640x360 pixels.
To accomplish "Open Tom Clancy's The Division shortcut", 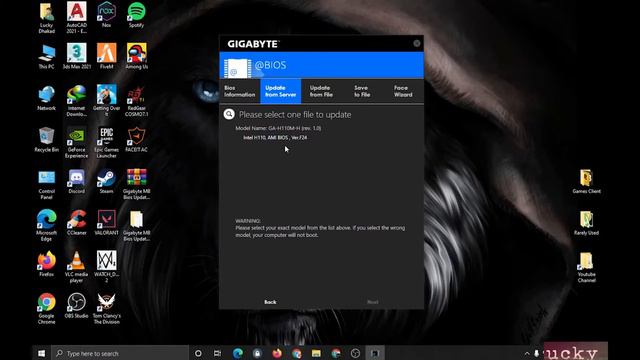I will 107,309.
